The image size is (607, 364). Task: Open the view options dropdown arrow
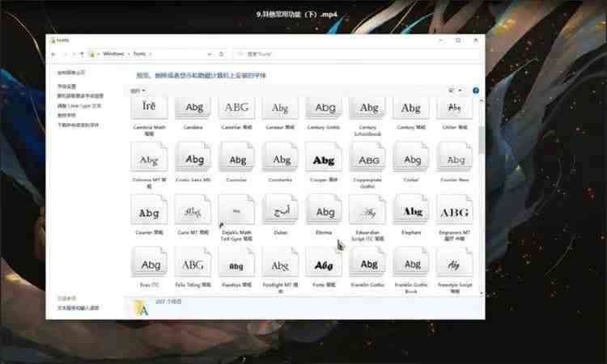pyautogui.click(x=461, y=91)
